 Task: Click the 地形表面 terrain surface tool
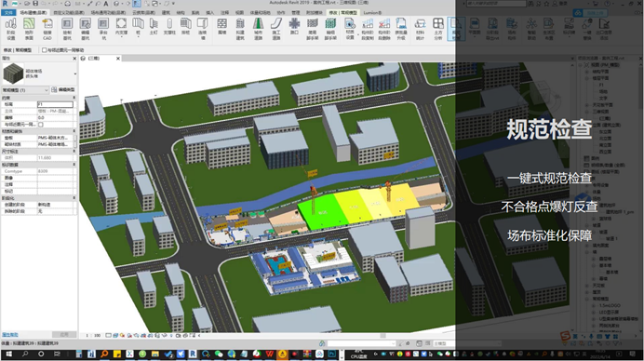pos(29,29)
